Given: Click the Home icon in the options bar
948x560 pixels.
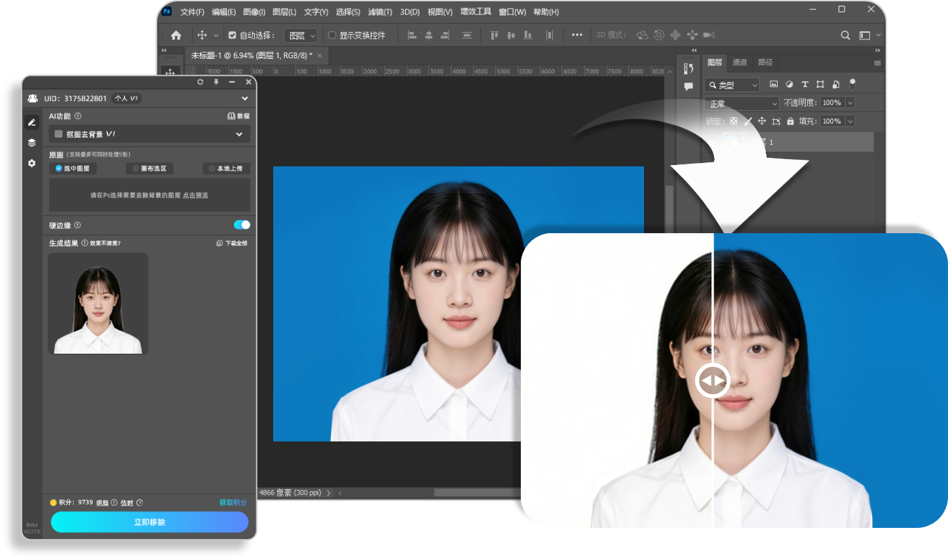Looking at the screenshot, I should pyautogui.click(x=176, y=35).
